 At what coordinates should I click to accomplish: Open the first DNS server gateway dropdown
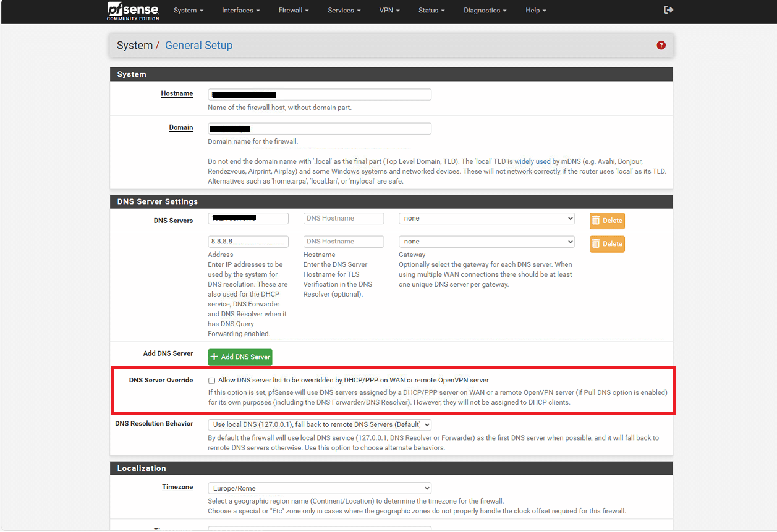click(x=486, y=219)
